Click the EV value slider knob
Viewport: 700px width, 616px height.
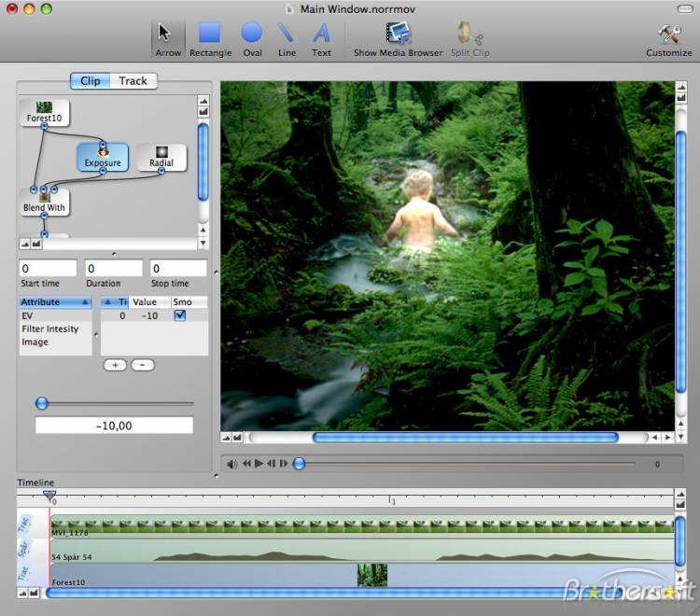tap(42, 403)
